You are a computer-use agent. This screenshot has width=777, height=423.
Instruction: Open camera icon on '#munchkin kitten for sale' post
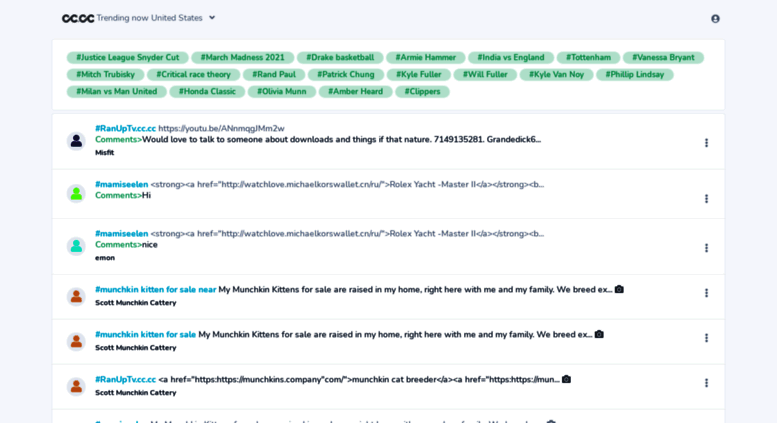(x=599, y=334)
